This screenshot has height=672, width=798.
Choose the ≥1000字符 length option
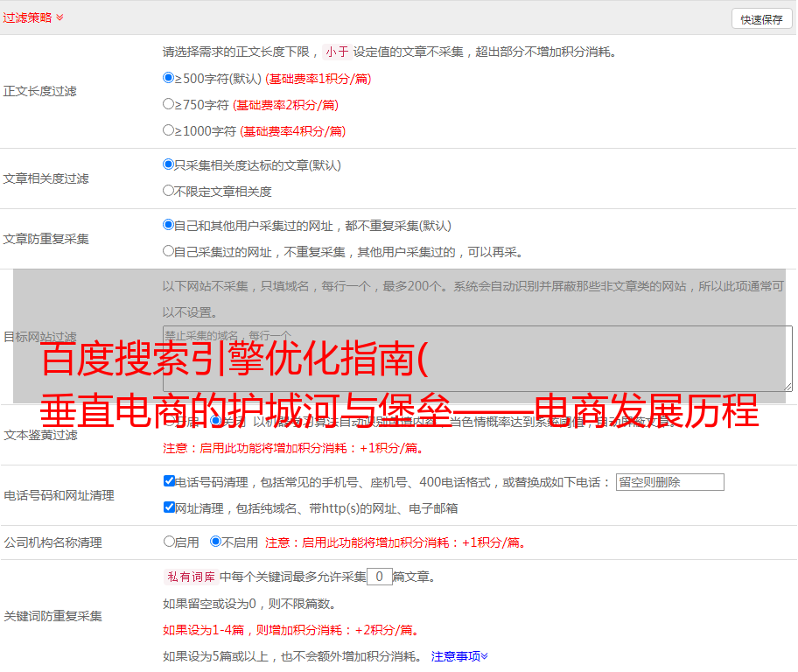click(169, 130)
